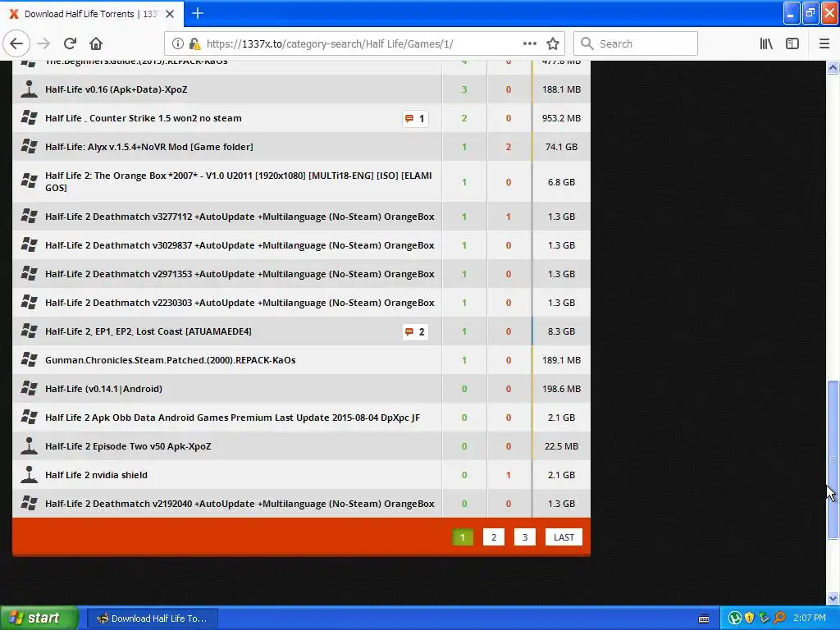Screen dimensions: 840x630
Task: Open the browser home page
Action: click(x=96, y=44)
